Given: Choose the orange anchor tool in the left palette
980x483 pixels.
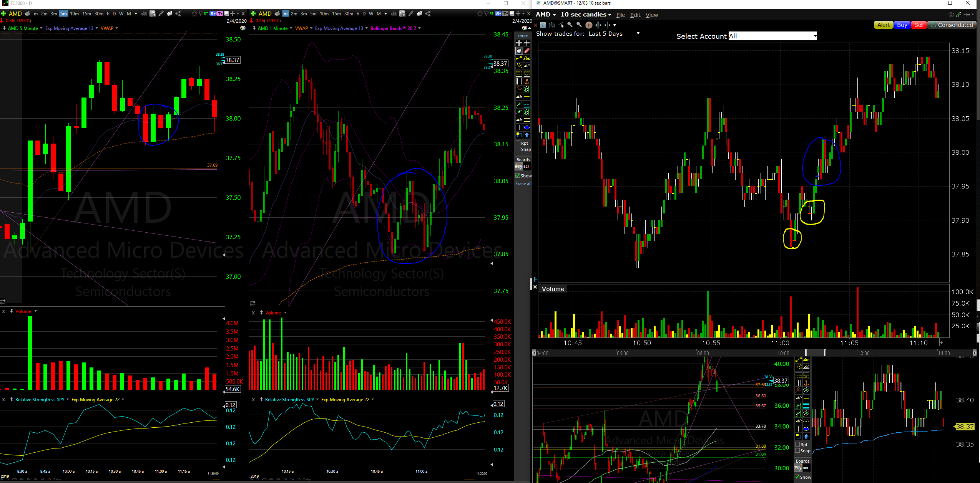Looking at the screenshot, I should point(527,81).
